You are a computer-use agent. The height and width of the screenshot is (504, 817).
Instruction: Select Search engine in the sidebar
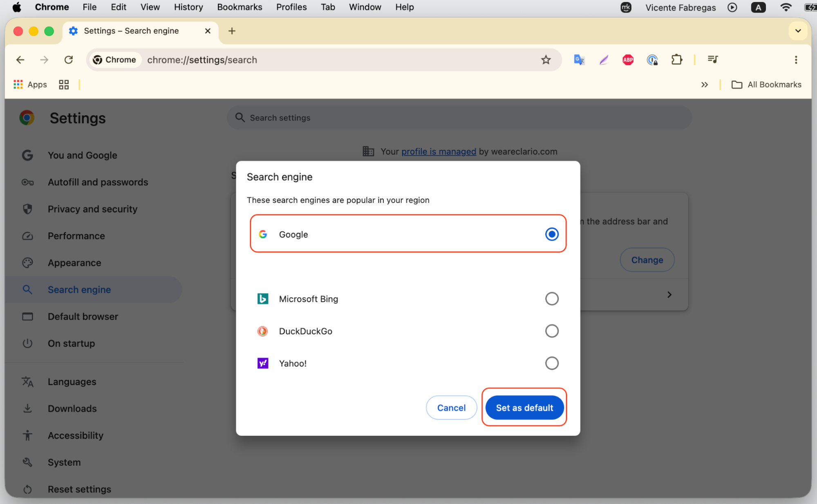point(94,290)
